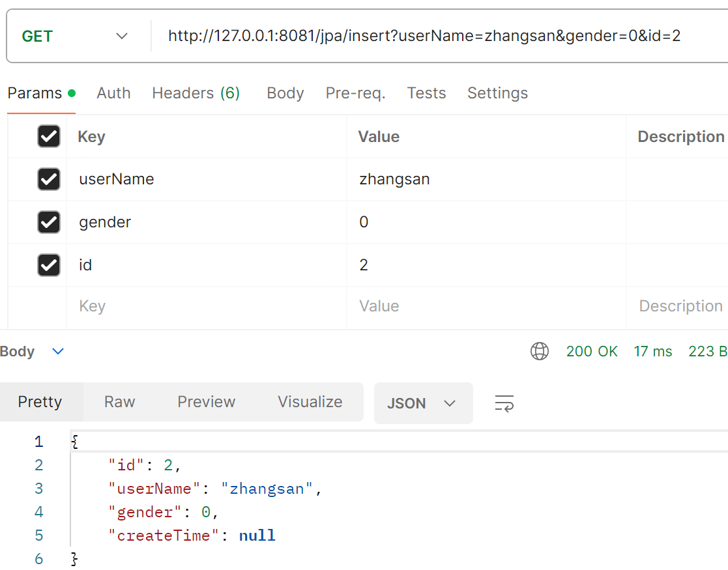Click the "userName": "zhangsan" response line
The height and width of the screenshot is (570, 728).
pos(214,489)
